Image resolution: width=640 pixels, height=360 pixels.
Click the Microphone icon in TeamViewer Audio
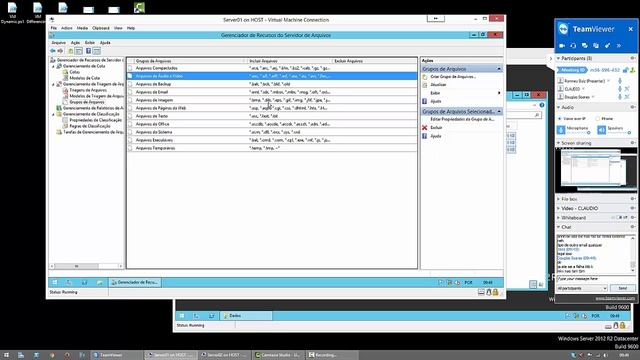tap(561, 129)
